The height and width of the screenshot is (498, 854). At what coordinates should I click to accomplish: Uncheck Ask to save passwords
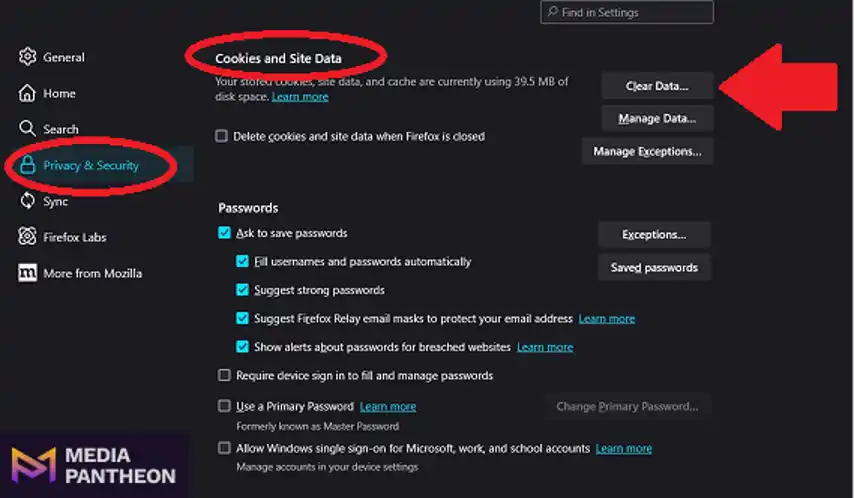tap(224, 233)
